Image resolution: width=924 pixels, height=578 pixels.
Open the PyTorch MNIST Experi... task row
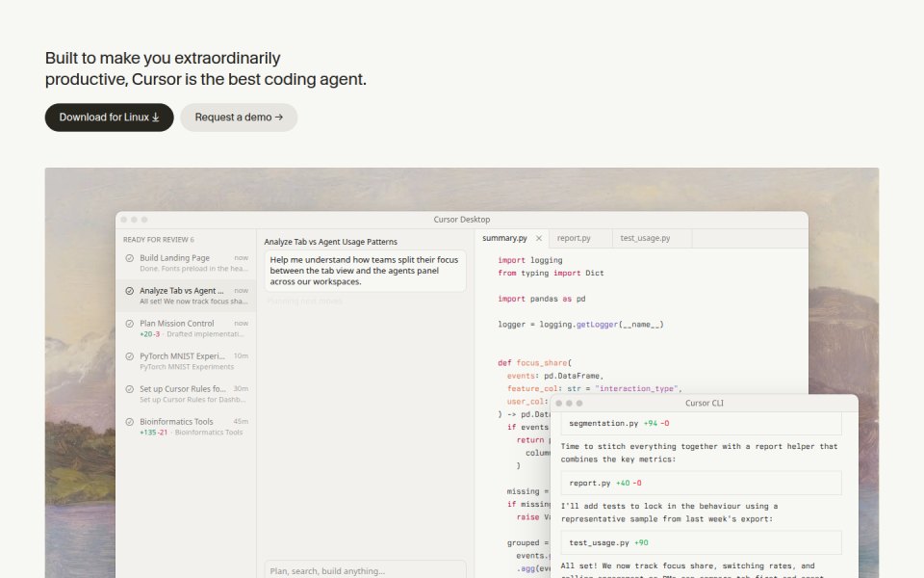click(186, 361)
